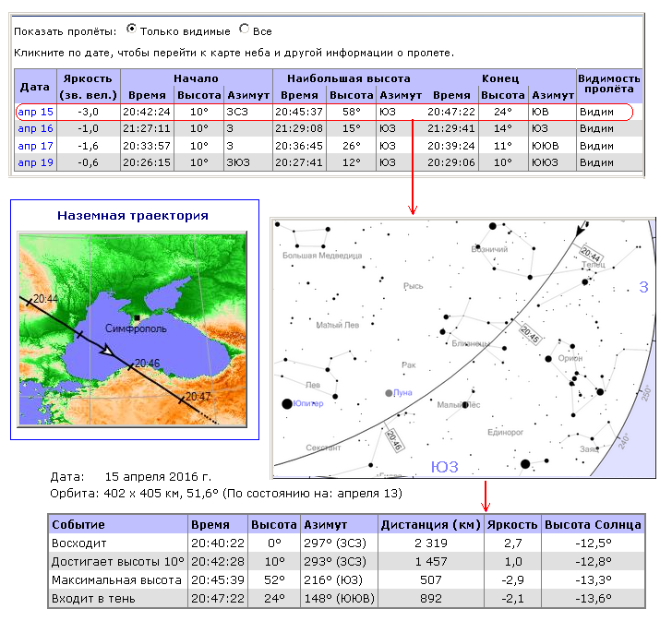Click the 'Наземная траектория' heading
This screenshot has height=621, width=672.
pyautogui.click(x=133, y=215)
